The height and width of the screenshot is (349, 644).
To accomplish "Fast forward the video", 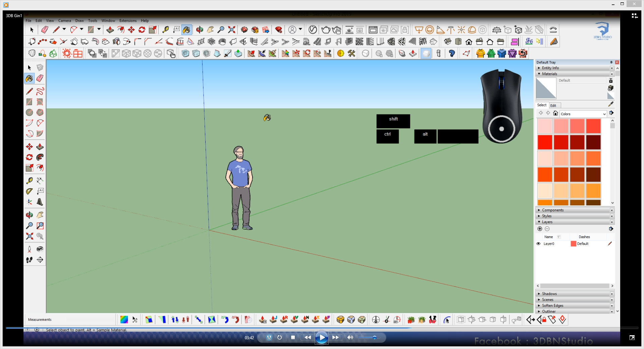I will point(335,338).
